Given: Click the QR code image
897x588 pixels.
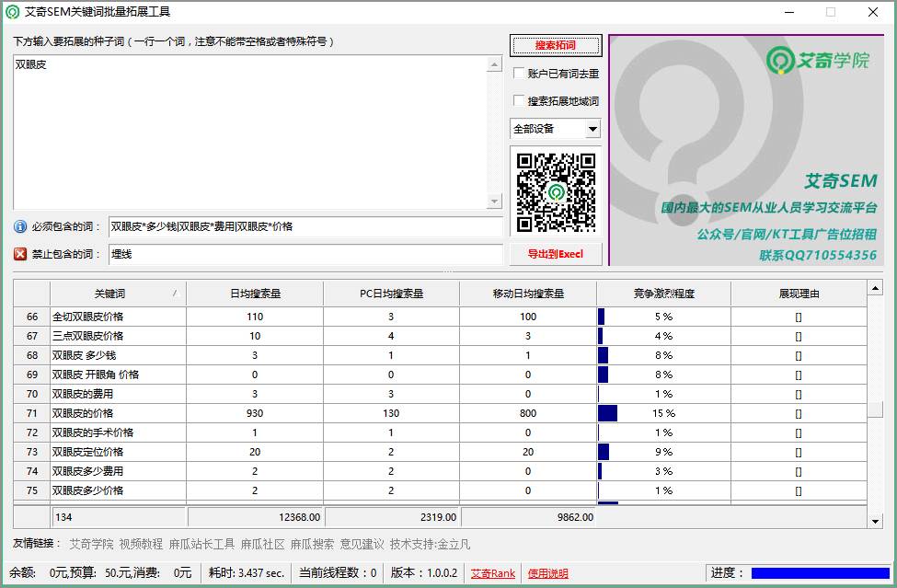Looking at the screenshot, I should 556,192.
